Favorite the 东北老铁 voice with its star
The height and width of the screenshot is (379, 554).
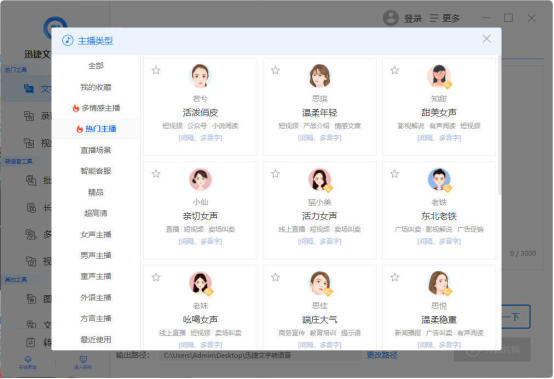click(395, 174)
